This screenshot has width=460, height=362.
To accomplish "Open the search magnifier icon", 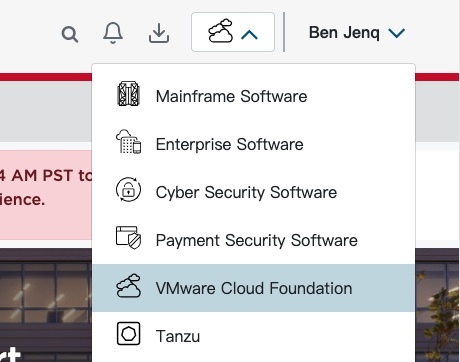I will [x=70, y=34].
